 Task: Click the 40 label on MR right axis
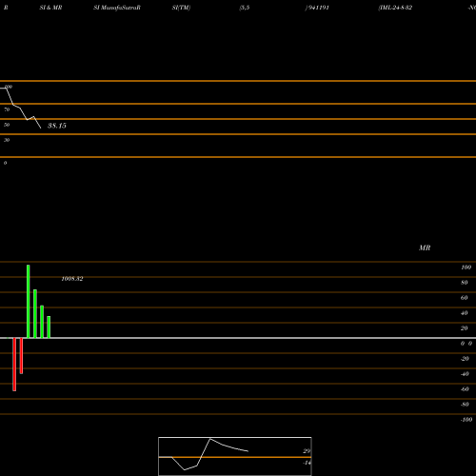465,313
